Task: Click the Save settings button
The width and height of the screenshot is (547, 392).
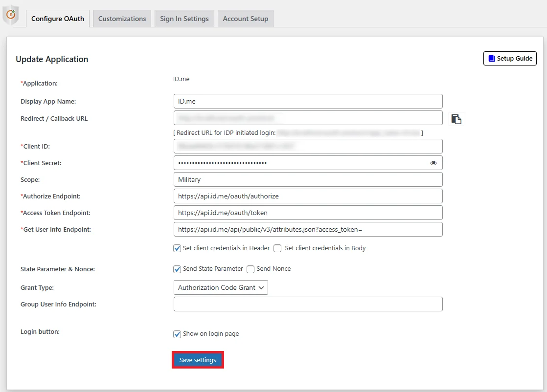Action: (198, 360)
